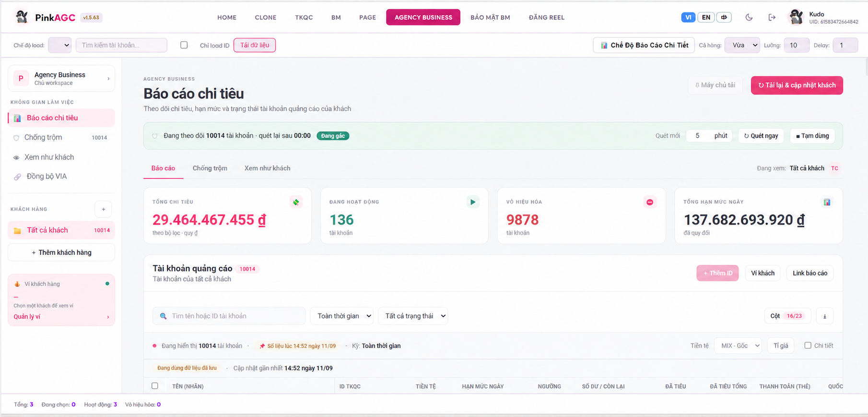Open the ĐĂNG REEL menu

click(546, 17)
